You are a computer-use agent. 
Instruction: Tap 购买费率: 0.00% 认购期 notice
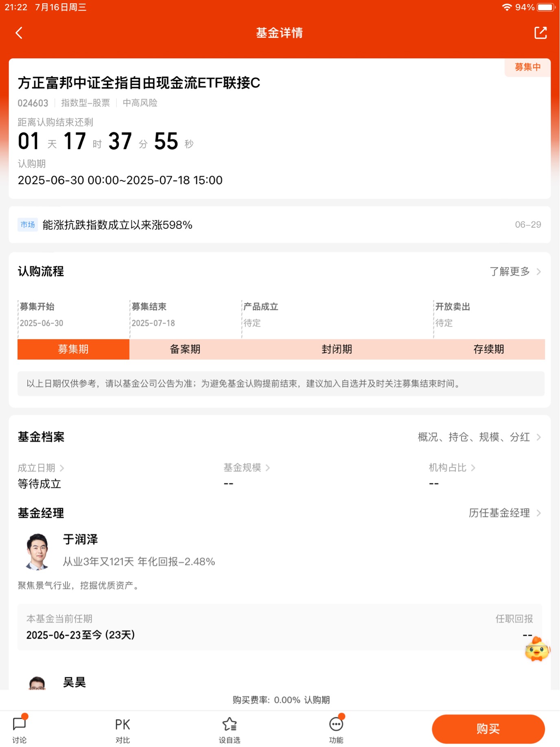tap(281, 700)
